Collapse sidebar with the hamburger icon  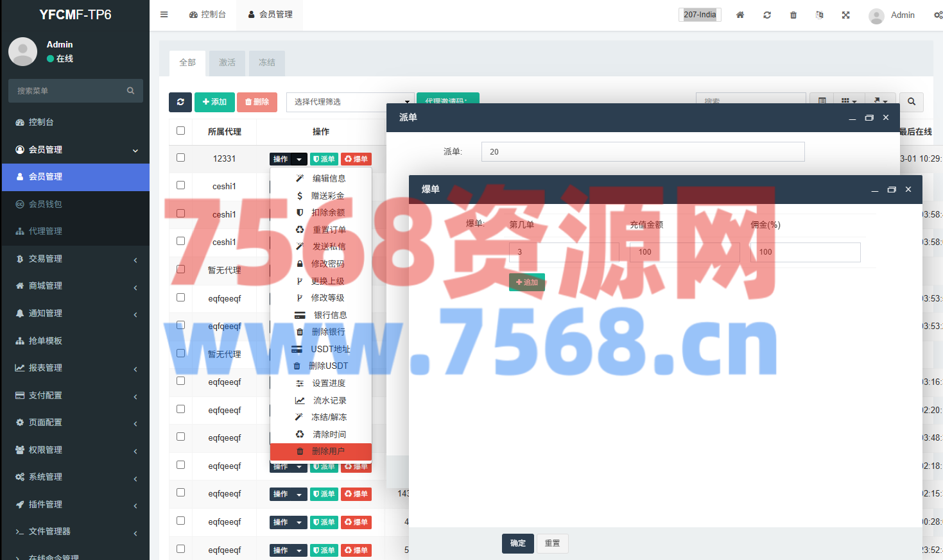[x=164, y=14]
